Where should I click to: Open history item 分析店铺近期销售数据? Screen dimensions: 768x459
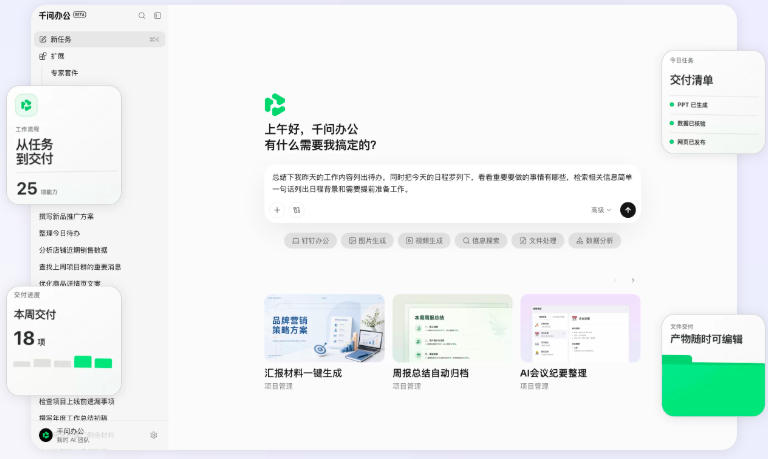(73, 250)
